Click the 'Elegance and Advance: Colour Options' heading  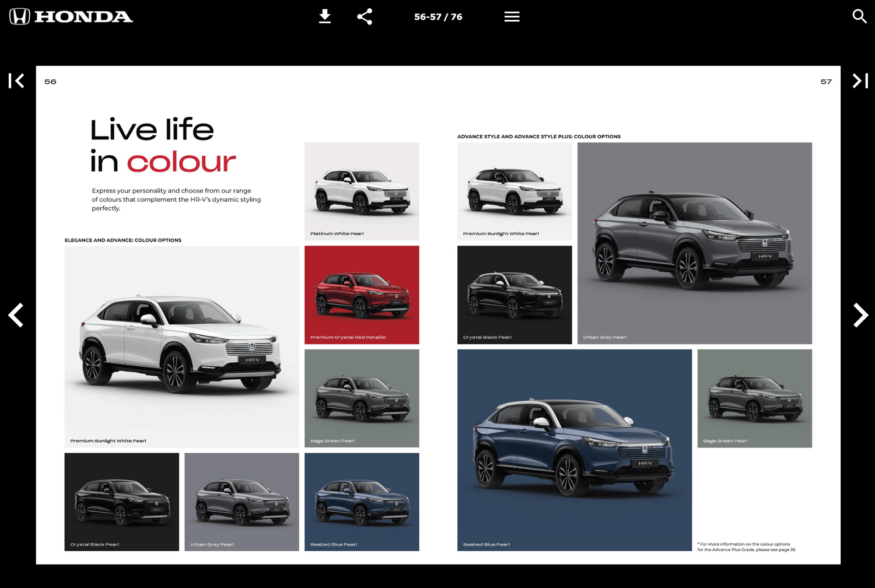[x=123, y=240]
